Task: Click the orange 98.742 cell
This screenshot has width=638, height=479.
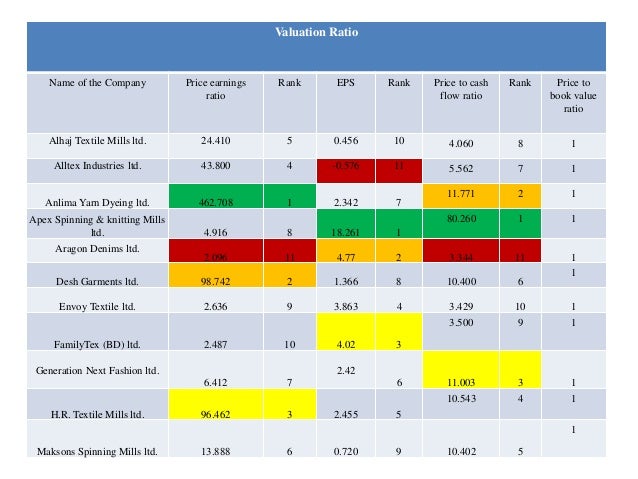Action: [x=216, y=276]
